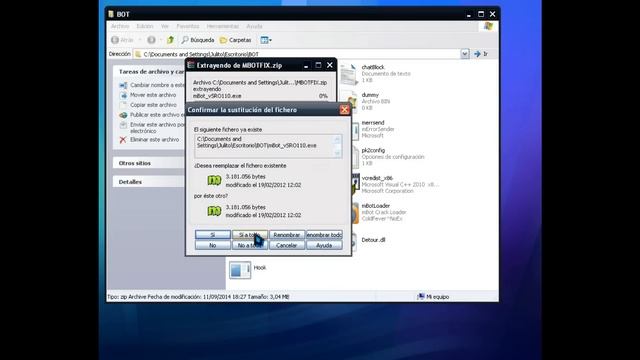The height and width of the screenshot is (360, 640).
Task: Select the dummy BIN file icon
Action: (x=351, y=101)
